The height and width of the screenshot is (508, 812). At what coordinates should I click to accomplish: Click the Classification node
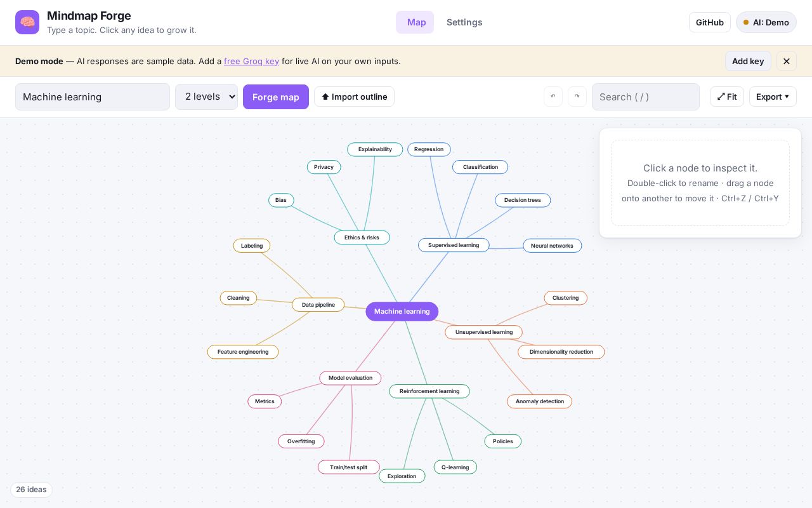tap(480, 167)
